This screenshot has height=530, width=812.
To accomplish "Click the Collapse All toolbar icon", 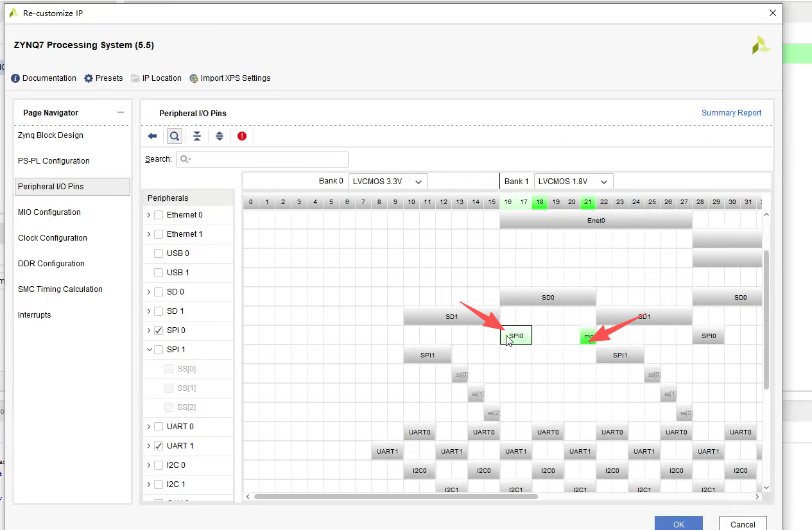I will point(197,136).
